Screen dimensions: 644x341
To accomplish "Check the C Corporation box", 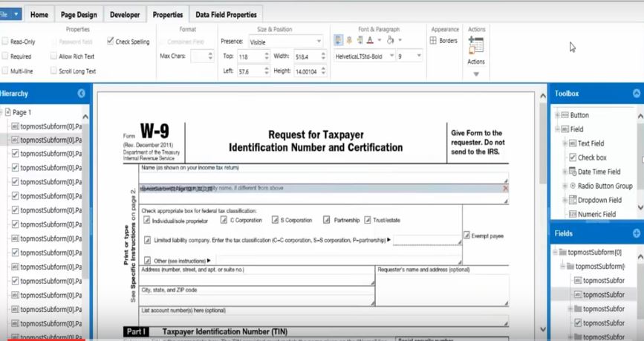I will (x=224, y=220).
